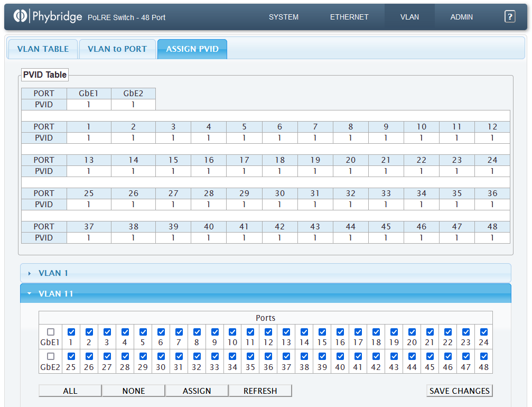Check the GbE2 port checkbox
The image size is (532, 407).
pyautogui.click(x=51, y=356)
